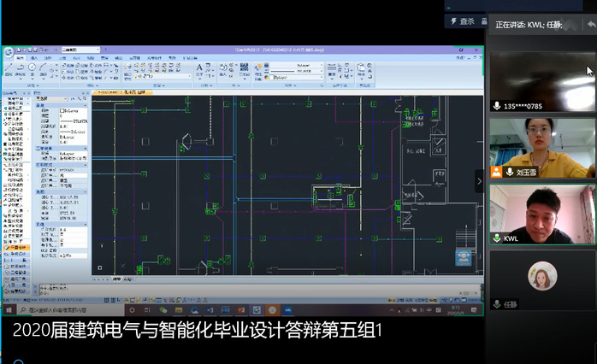
Task: Toggle KWL's microphone indicator
Action: [497, 238]
